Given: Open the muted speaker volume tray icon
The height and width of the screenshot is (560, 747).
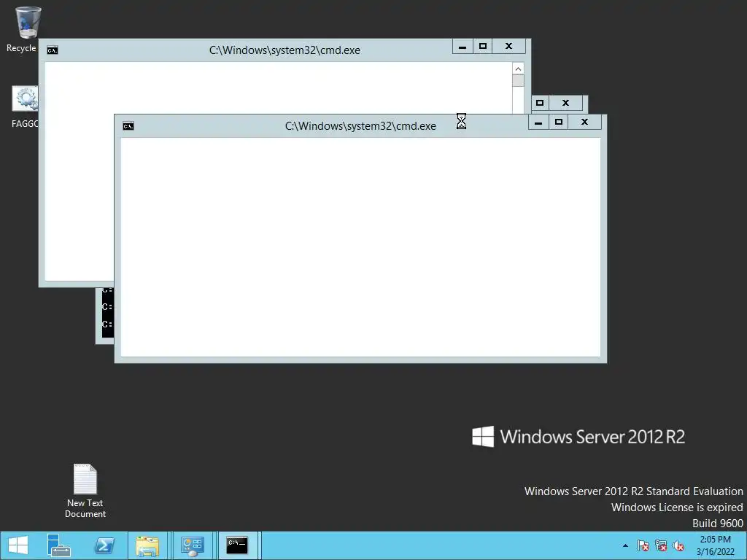Looking at the screenshot, I should [678, 545].
